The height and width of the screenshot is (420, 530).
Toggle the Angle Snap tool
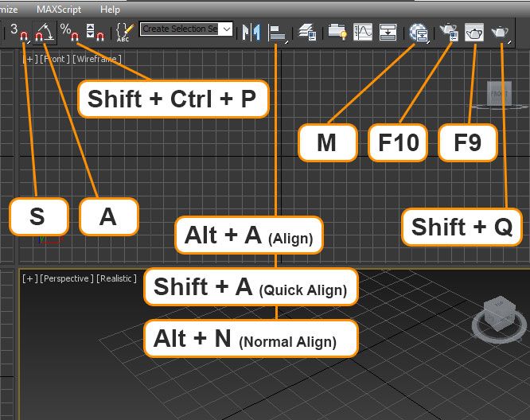[x=45, y=32]
